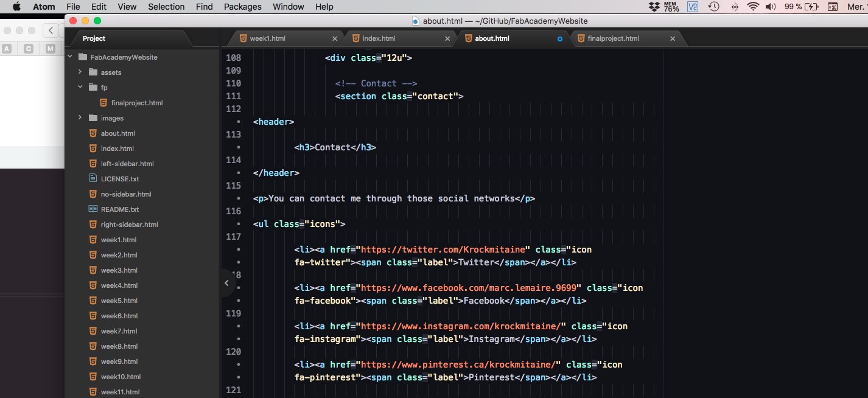868x398 pixels.
Task: Close the finalproject.html tab
Action: tap(673, 38)
